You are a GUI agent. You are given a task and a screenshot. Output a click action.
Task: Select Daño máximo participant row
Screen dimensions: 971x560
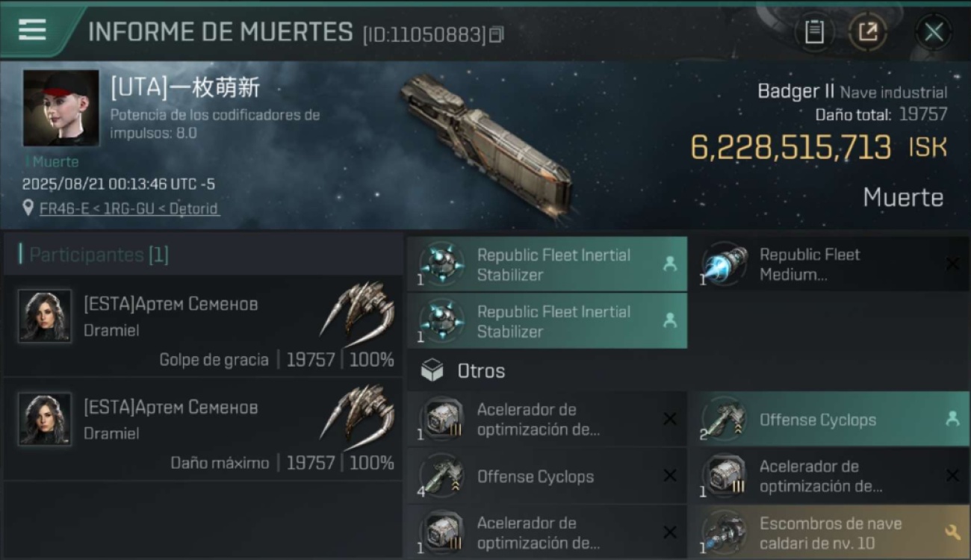coord(203,429)
